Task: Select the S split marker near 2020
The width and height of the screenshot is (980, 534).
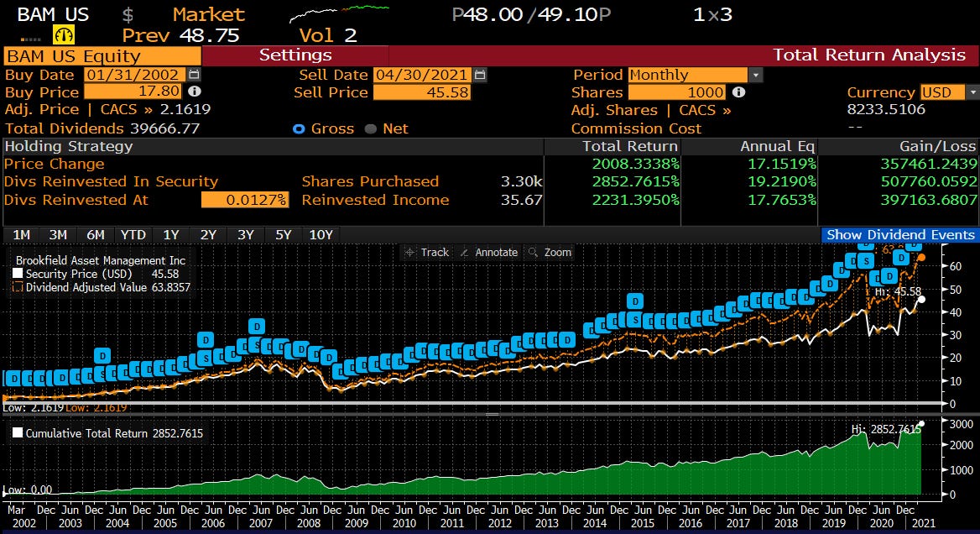Action: coord(866,261)
